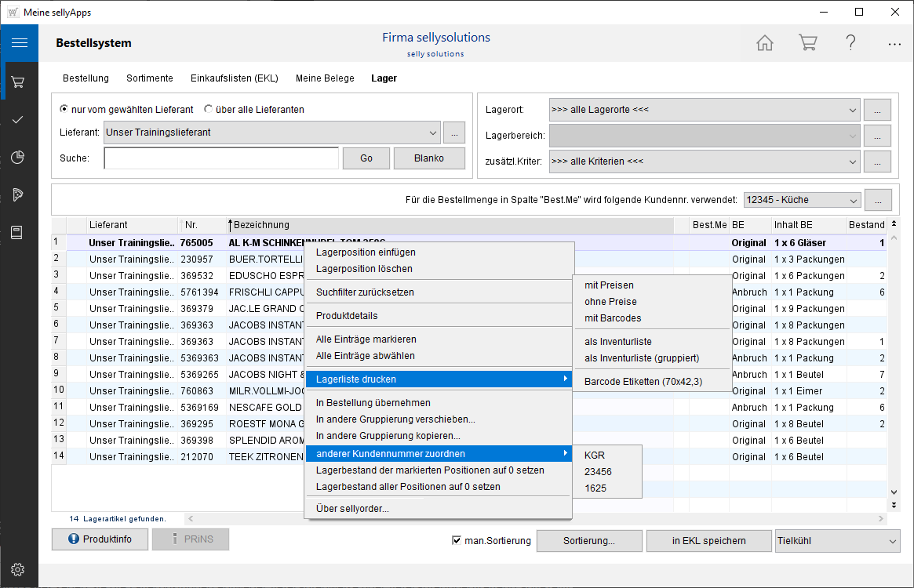Choose 'als Inventurliste' from the print submenu

[617, 342]
